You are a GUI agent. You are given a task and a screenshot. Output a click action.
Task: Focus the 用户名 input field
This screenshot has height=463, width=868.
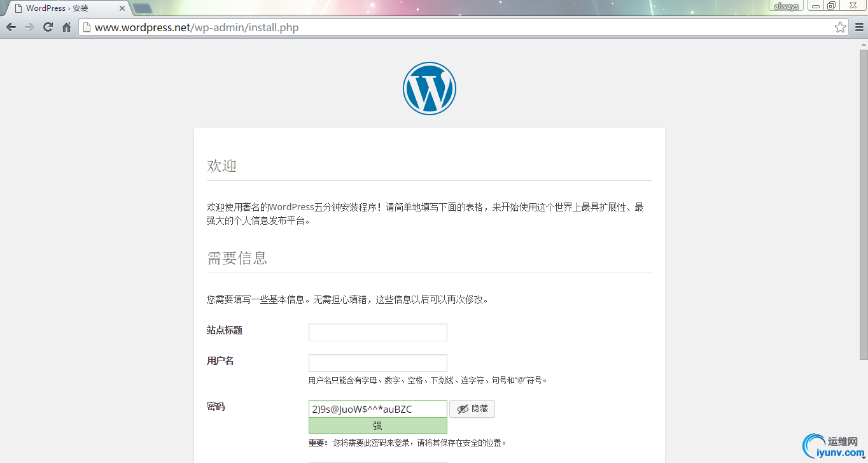point(378,363)
